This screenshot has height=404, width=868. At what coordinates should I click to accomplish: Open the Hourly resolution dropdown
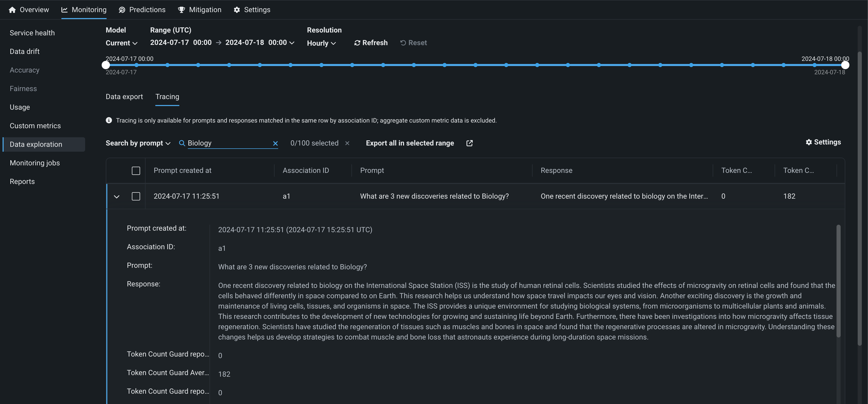click(321, 43)
